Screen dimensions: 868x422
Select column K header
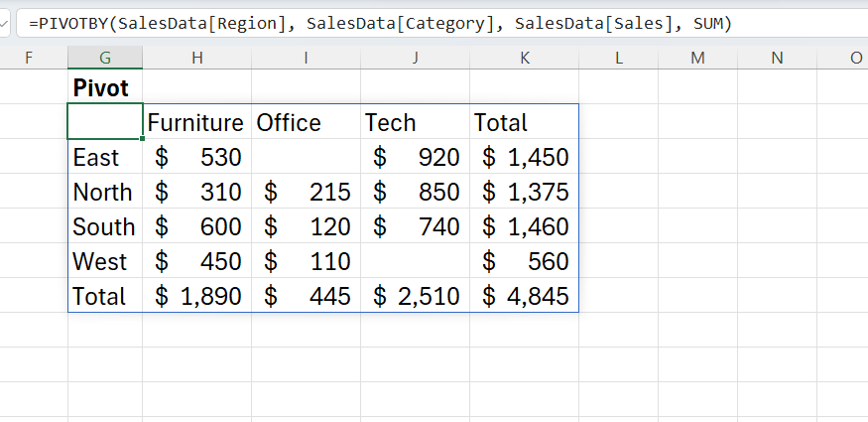(524, 58)
